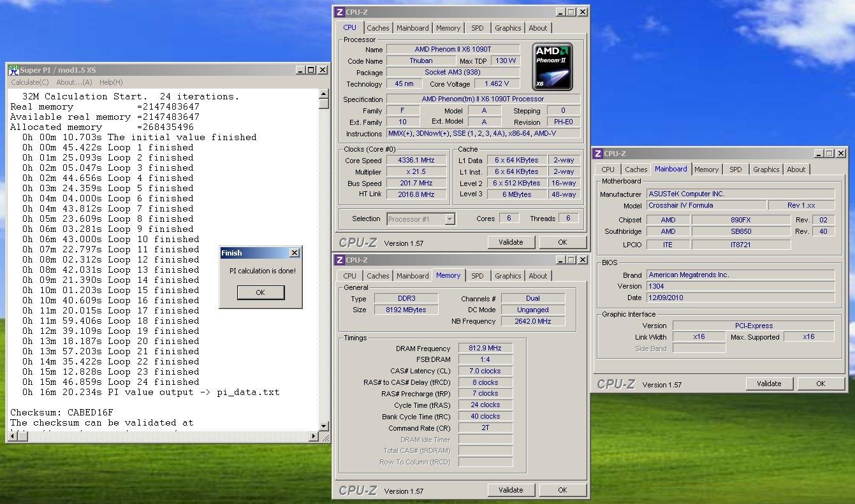Click the CAS# Latency value 7.0 clocks

click(x=485, y=371)
